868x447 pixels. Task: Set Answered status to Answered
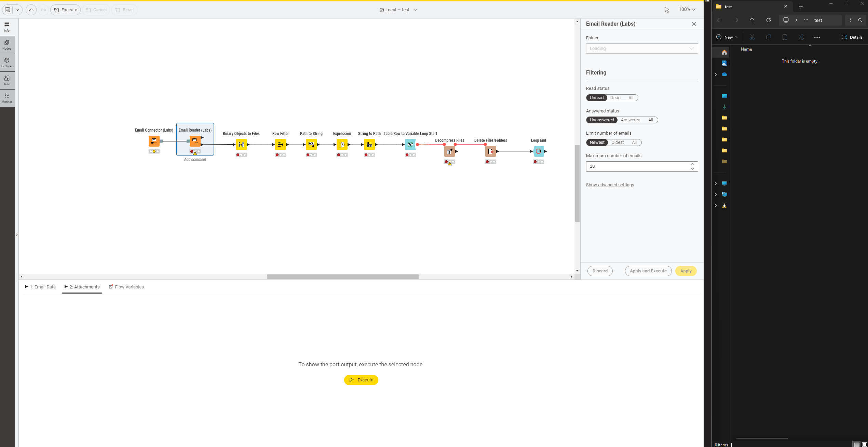[630, 120]
